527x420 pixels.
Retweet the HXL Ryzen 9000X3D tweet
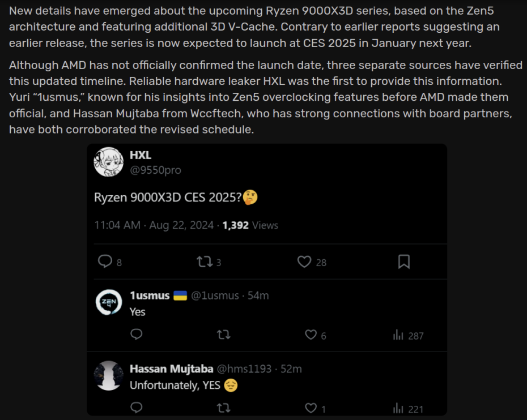click(x=204, y=262)
